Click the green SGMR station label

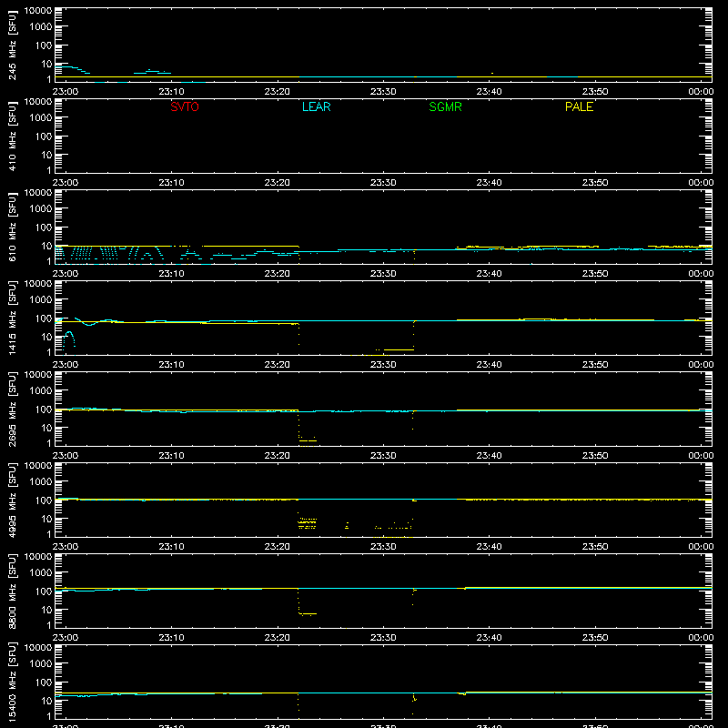click(445, 106)
